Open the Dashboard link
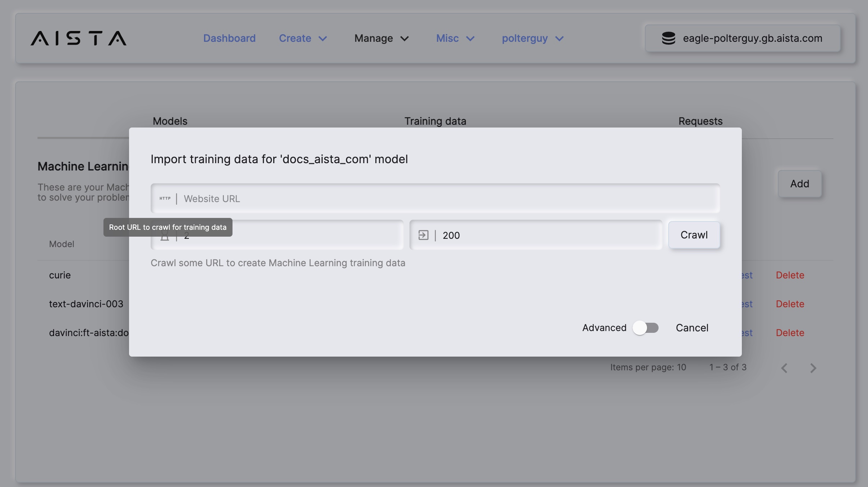This screenshot has width=868, height=487. pyautogui.click(x=229, y=38)
